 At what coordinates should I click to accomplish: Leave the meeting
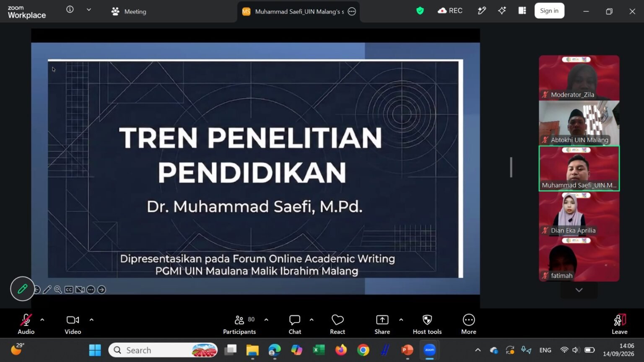click(619, 325)
